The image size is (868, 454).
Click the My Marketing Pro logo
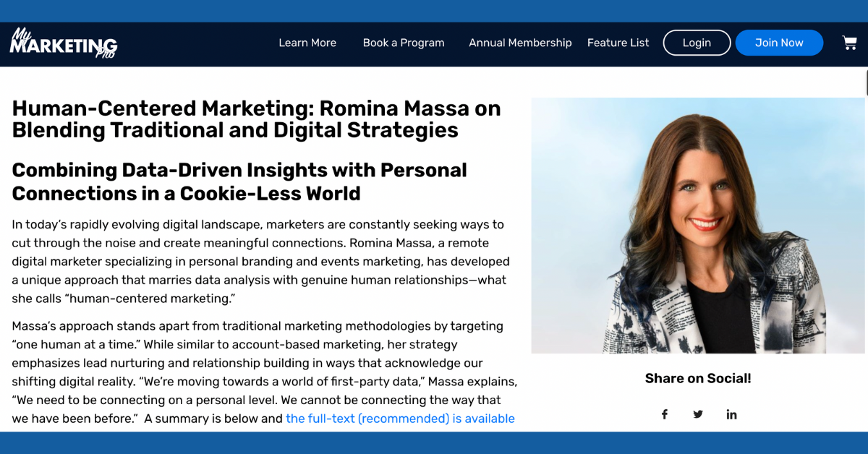(x=62, y=42)
